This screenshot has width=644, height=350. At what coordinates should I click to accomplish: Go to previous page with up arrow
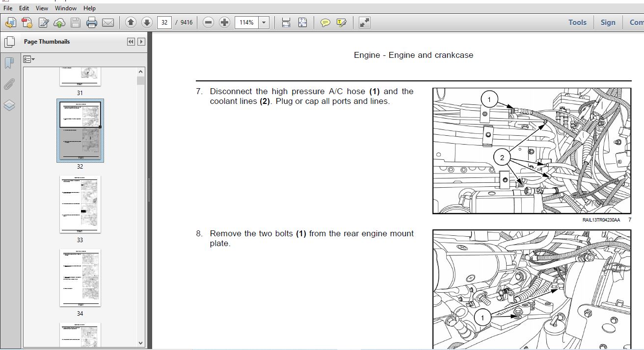[x=131, y=22]
